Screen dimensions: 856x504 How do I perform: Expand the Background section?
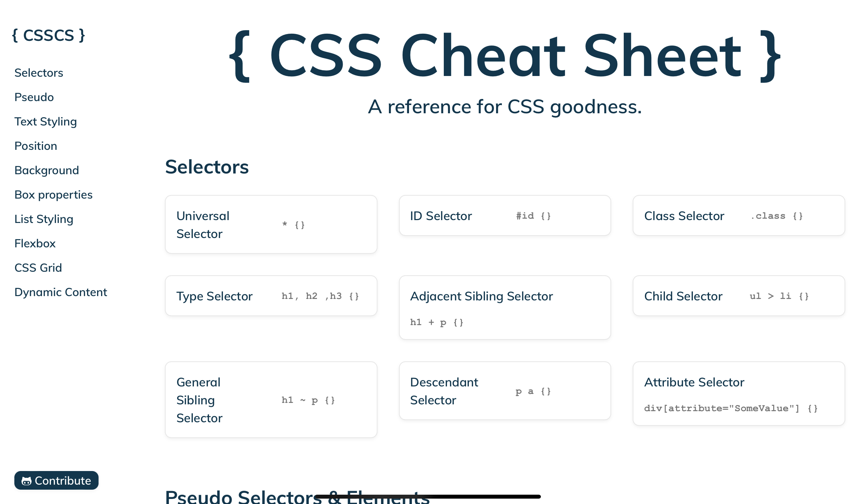(47, 170)
